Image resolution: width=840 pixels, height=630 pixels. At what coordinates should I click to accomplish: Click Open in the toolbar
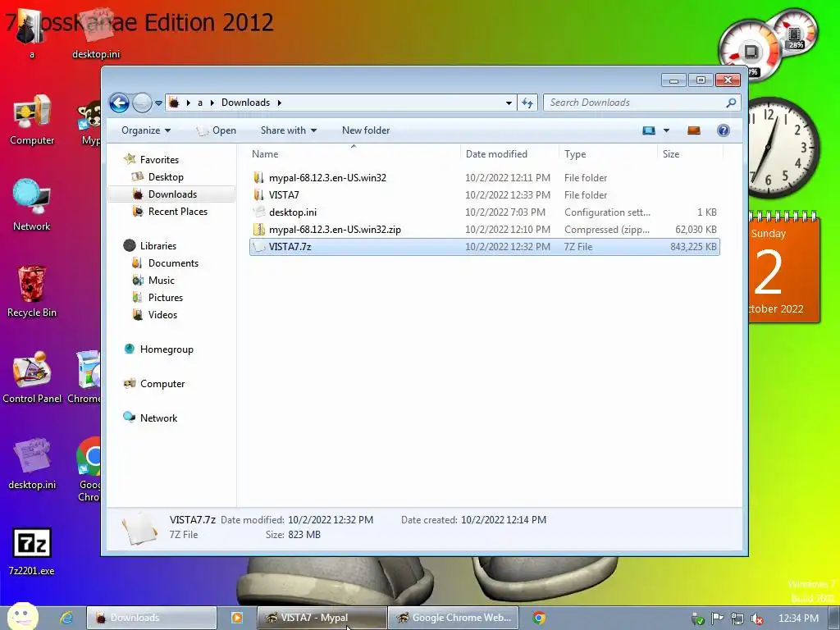pos(217,130)
